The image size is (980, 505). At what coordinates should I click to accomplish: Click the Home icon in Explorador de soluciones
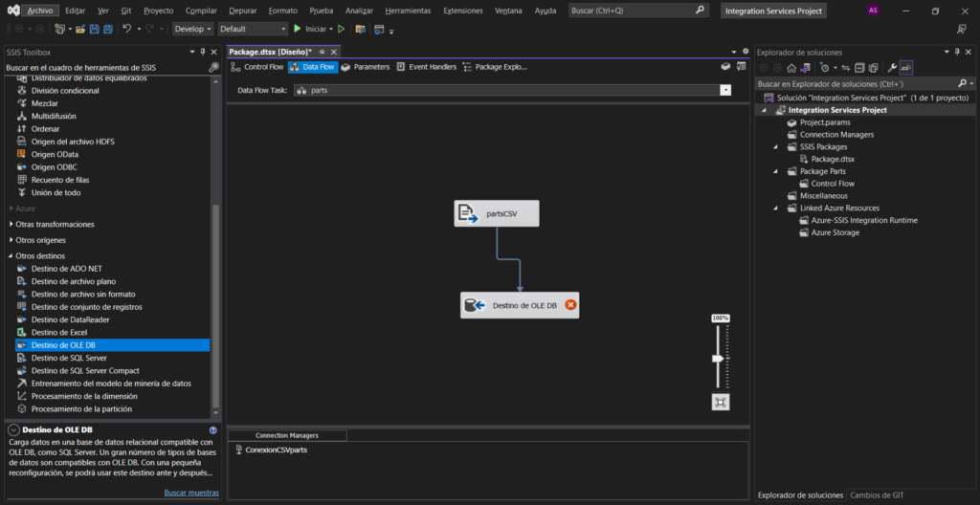click(791, 68)
